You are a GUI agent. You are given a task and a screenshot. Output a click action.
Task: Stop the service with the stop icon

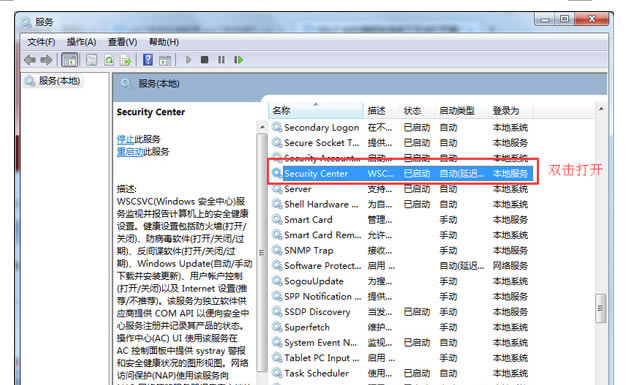pyautogui.click(x=205, y=60)
